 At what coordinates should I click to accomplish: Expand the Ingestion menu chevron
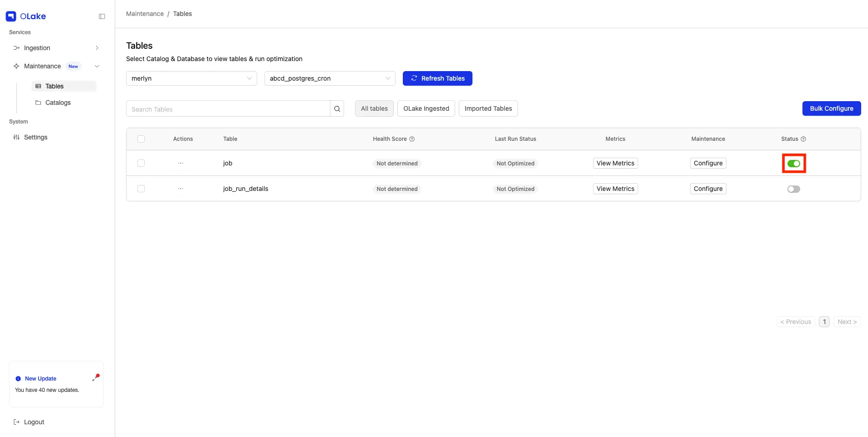[x=97, y=48]
